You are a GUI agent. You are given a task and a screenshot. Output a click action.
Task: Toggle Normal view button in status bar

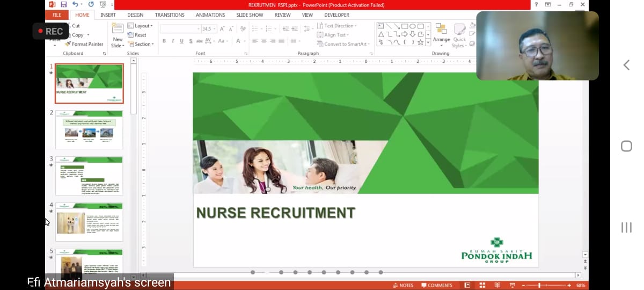(x=467, y=285)
